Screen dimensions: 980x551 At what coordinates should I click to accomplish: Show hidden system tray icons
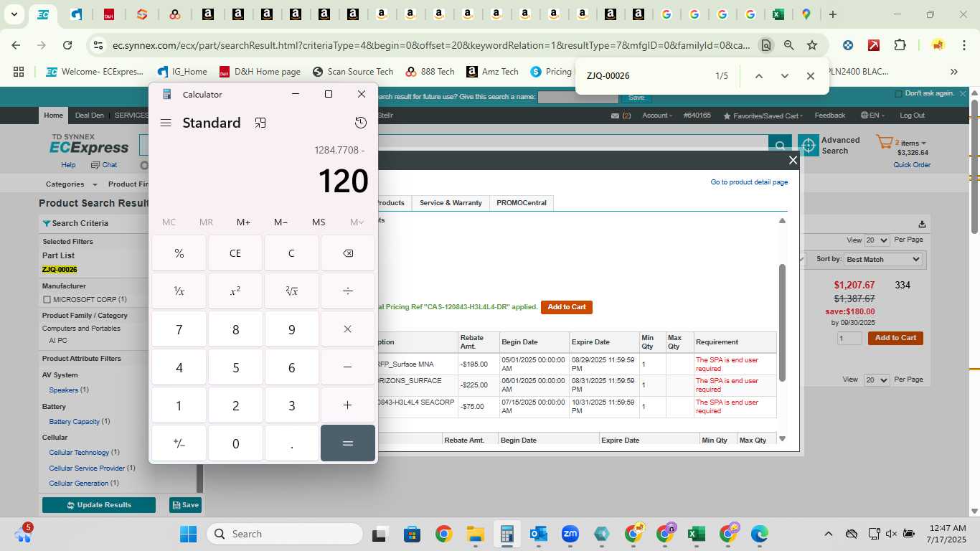pos(828,534)
